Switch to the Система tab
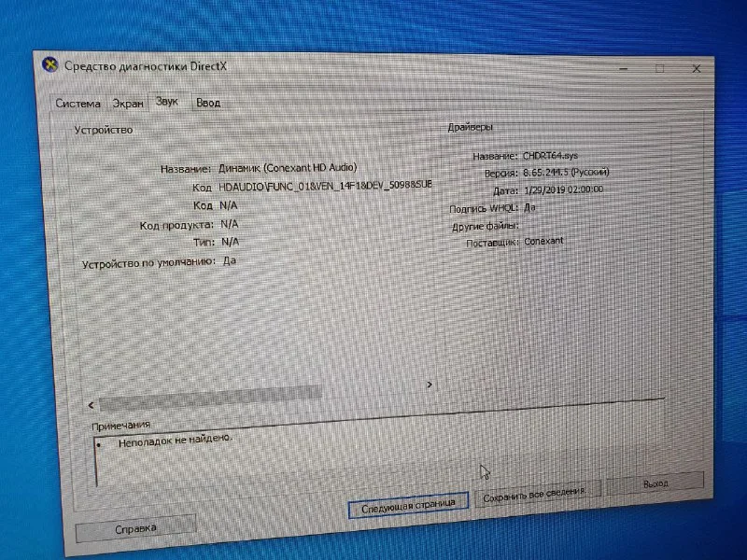Viewport: 747px width, 560px height. pos(78,103)
